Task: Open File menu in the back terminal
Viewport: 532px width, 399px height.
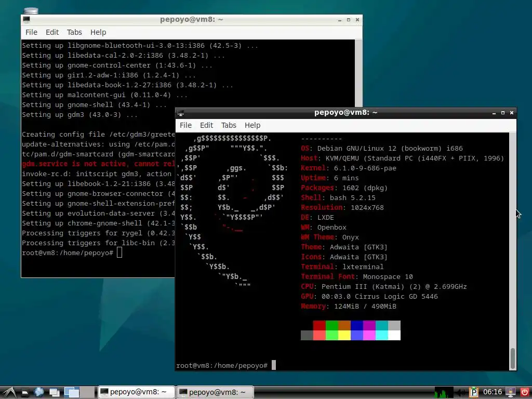Action: [31, 32]
